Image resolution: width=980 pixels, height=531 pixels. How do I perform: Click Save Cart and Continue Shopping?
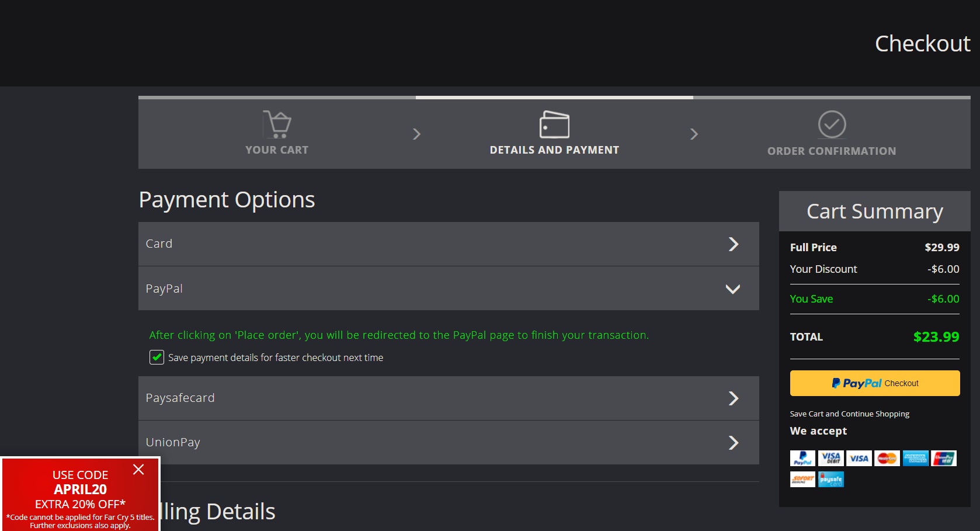pos(849,414)
